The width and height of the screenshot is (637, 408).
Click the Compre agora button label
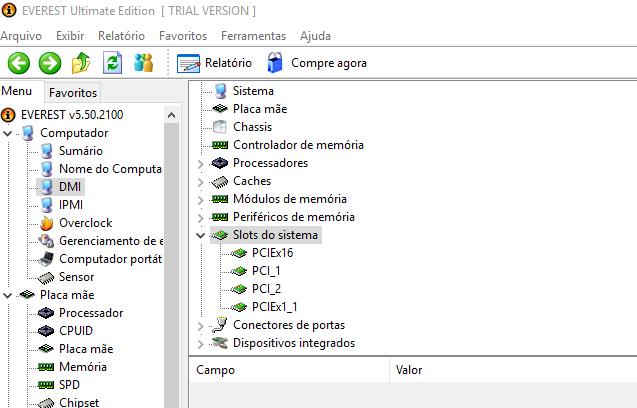[x=329, y=63]
